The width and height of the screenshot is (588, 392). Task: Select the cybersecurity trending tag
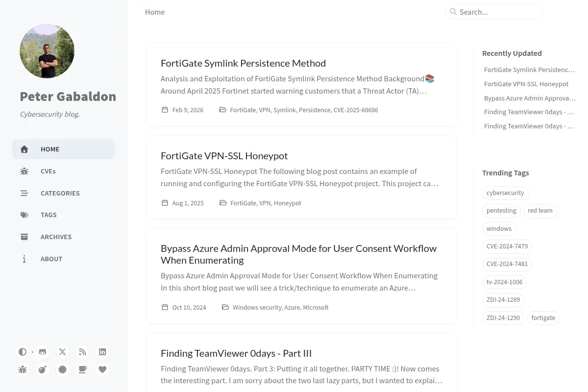[505, 193]
